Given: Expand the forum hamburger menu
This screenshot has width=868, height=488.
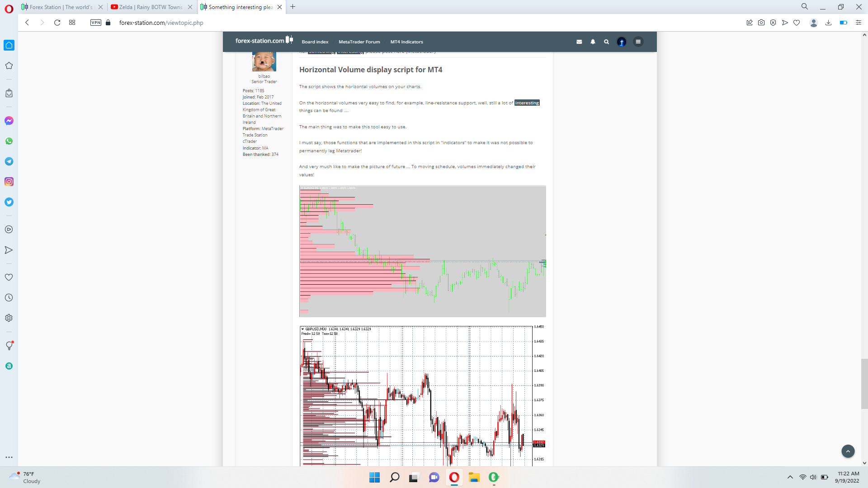Looking at the screenshot, I should (638, 42).
